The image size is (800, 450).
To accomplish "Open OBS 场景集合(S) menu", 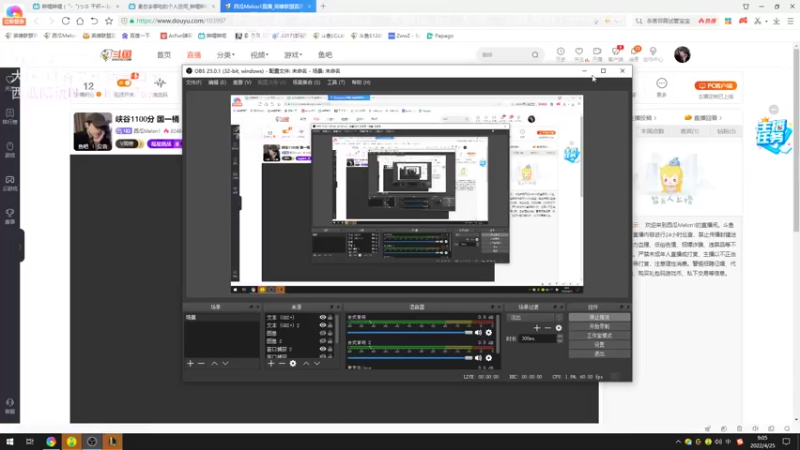I will (306, 82).
